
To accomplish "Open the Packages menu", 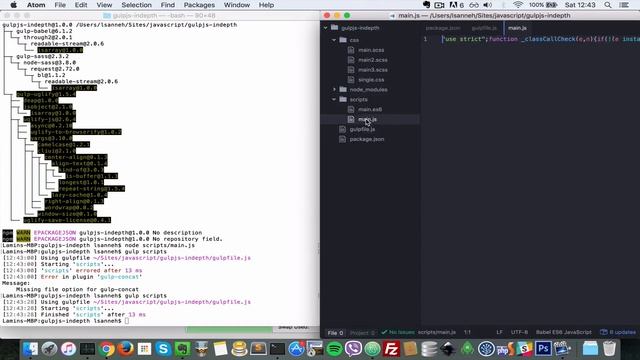I will (199, 5).
